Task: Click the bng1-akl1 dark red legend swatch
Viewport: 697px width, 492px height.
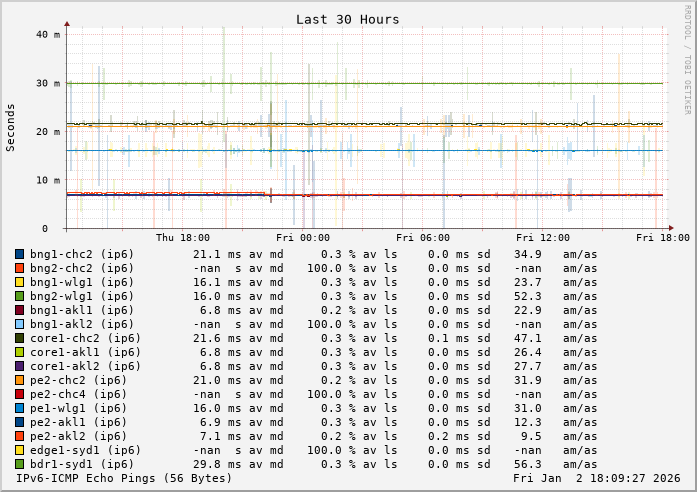Action: point(19,310)
